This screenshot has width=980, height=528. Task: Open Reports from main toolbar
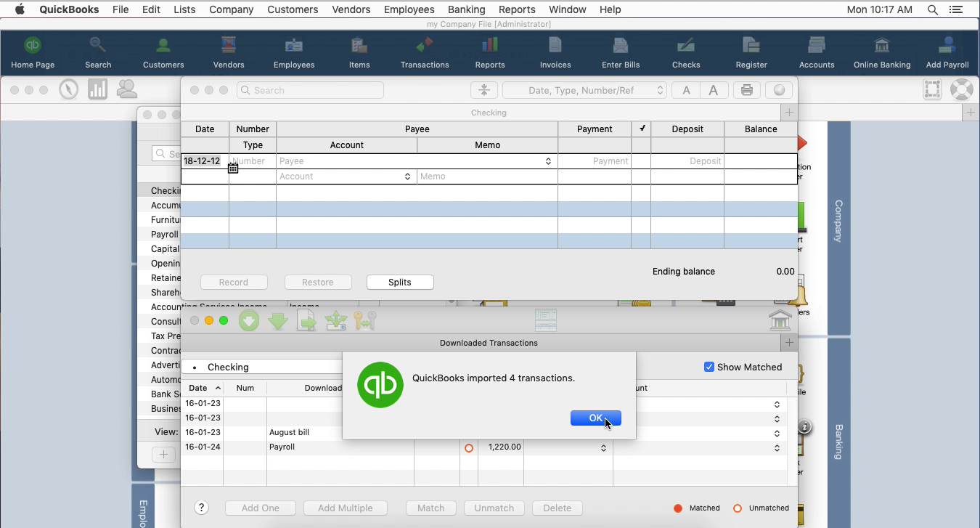(x=490, y=53)
